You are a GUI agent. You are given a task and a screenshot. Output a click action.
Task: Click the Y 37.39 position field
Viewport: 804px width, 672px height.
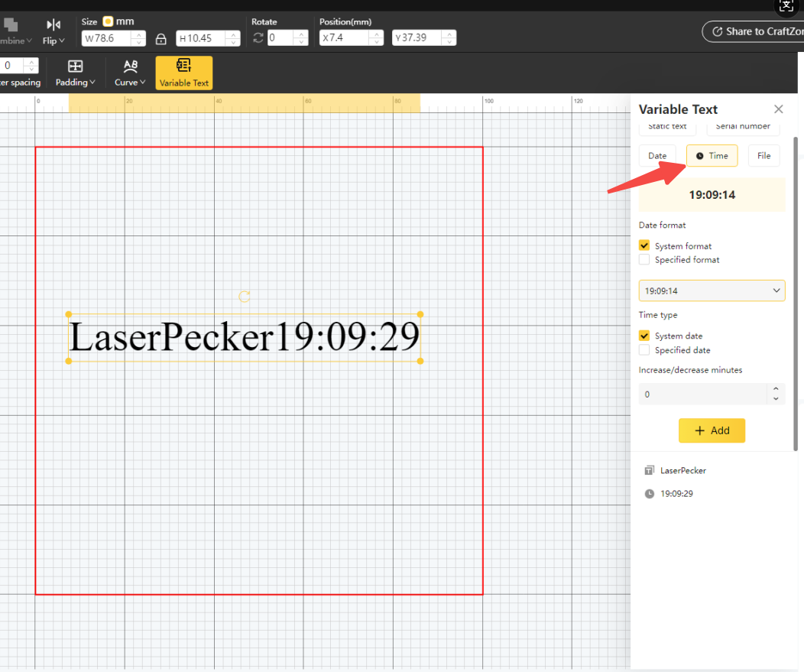417,38
